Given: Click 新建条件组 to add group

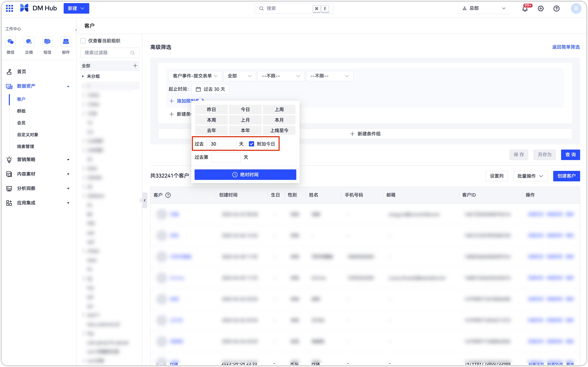Looking at the screenshot, I should [365, 134].
